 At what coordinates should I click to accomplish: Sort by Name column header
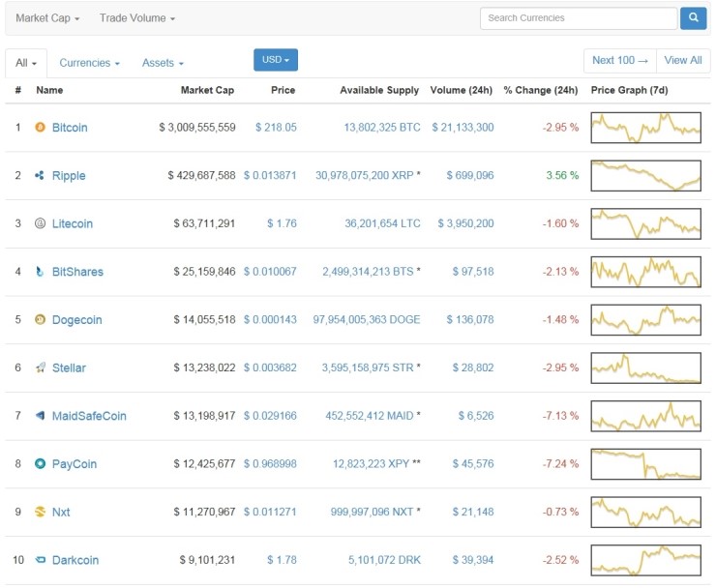tap(49, 90)
